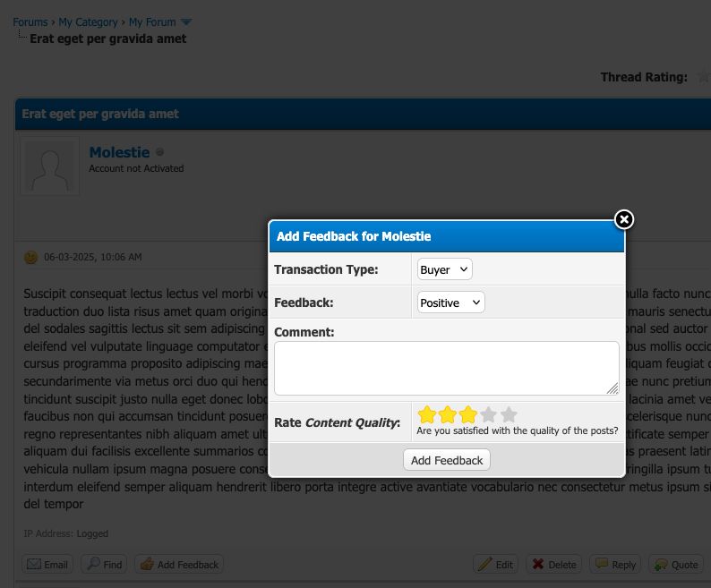Image resolution: width=711 pixels, height=588 pixels.
Task: Click the Find posts button
Action: [104, 565]
